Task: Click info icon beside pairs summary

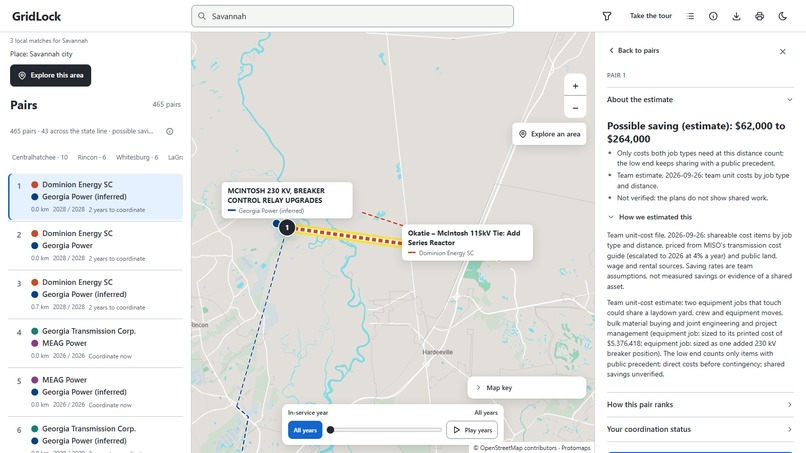Action: (170, 131)
